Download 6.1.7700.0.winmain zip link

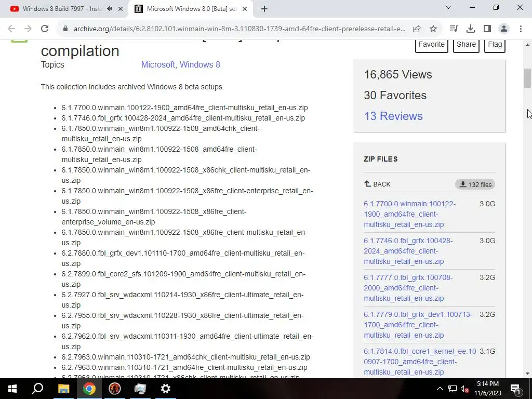click(x=409, y=214)
